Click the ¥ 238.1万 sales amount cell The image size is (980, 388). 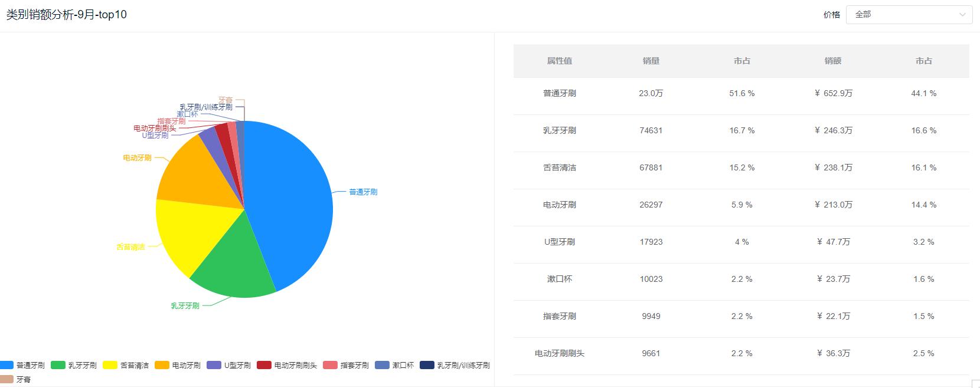[833, 167]
